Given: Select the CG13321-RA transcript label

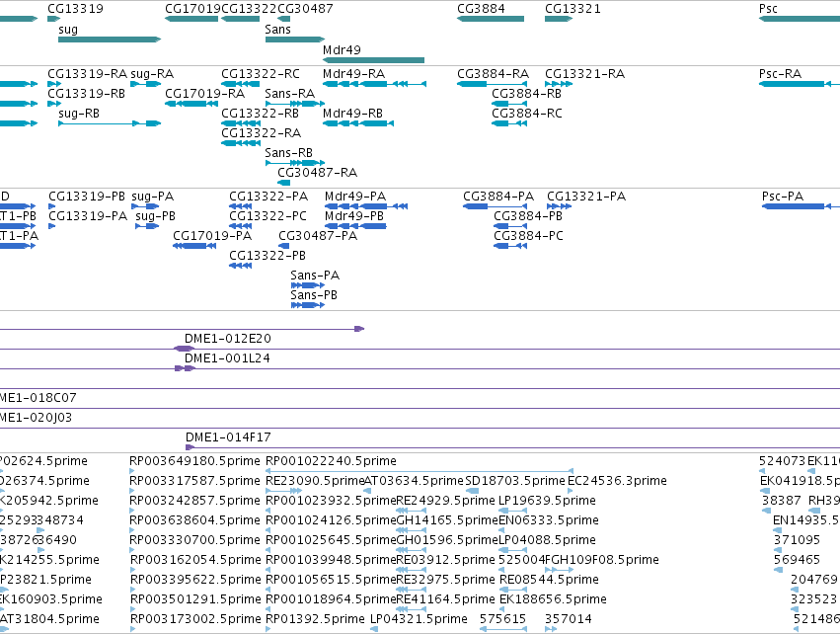Looking at the screenshot, I should pos(584,73).
